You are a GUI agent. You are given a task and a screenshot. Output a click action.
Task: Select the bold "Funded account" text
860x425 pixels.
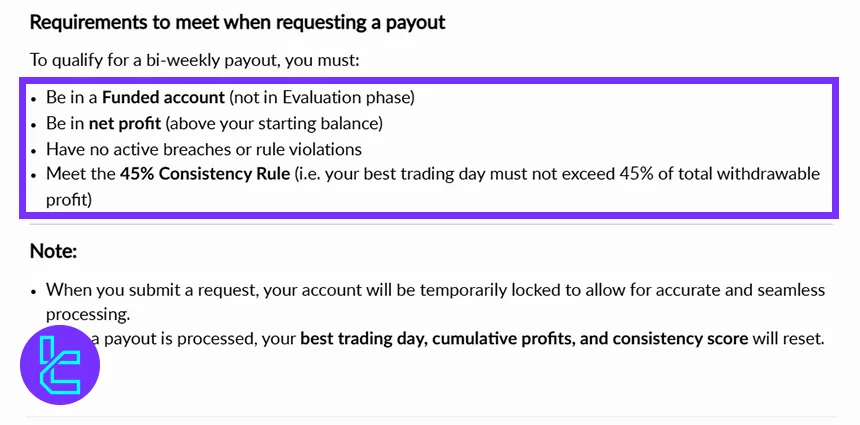163,98
